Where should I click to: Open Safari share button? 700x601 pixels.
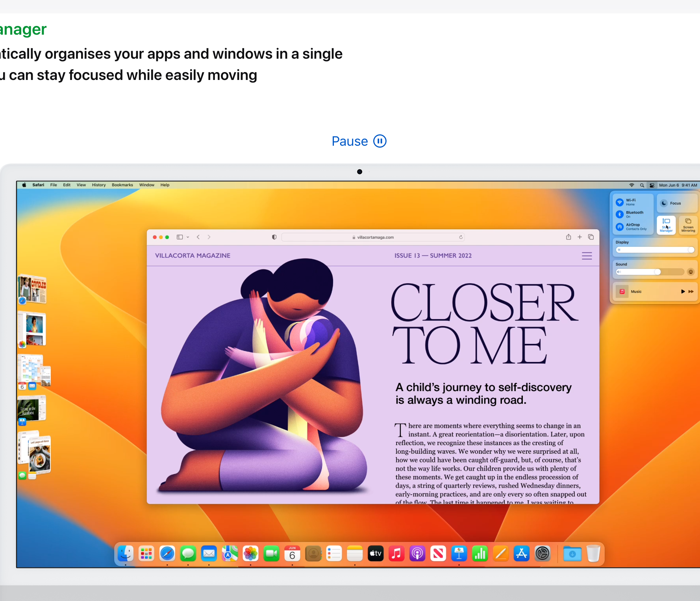[x=569, y=237]
